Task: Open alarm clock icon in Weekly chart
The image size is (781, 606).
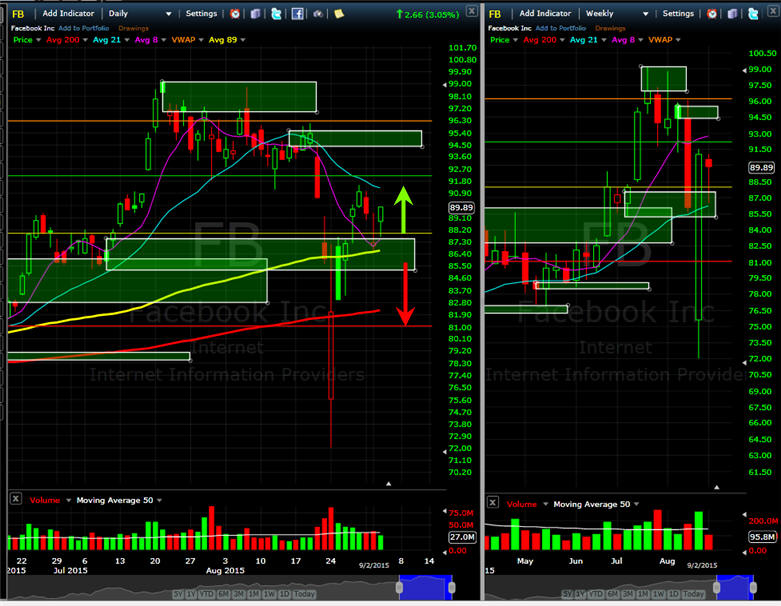Action: (x=712, y=13)
